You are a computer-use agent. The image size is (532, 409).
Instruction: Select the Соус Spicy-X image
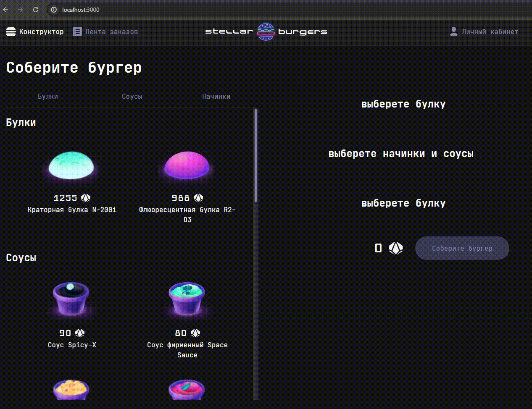coord(71,299)
